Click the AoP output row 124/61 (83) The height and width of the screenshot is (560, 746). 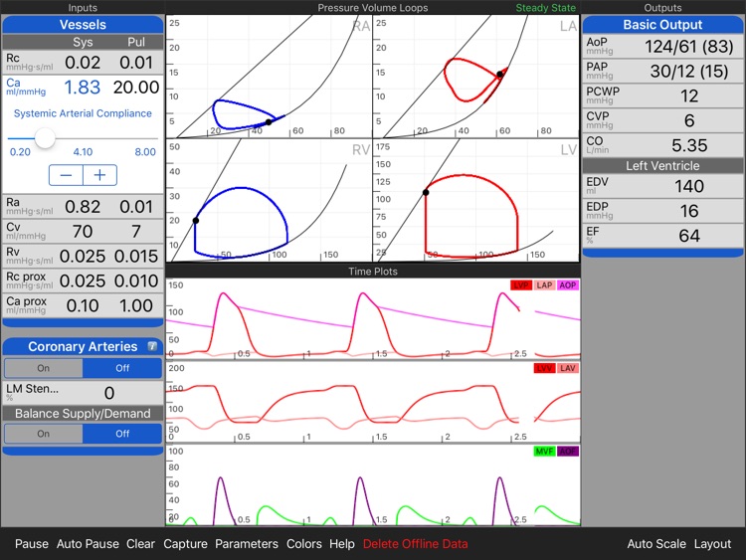(x=662, y=47)
